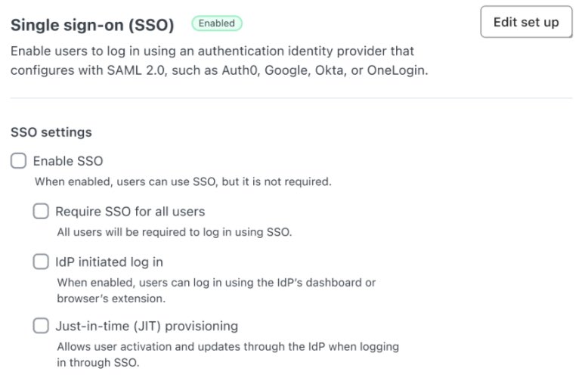Tick the Enable SSO checkbox
Screen dimensions: 588x381
pyautogui.click(x=18, y=161)
